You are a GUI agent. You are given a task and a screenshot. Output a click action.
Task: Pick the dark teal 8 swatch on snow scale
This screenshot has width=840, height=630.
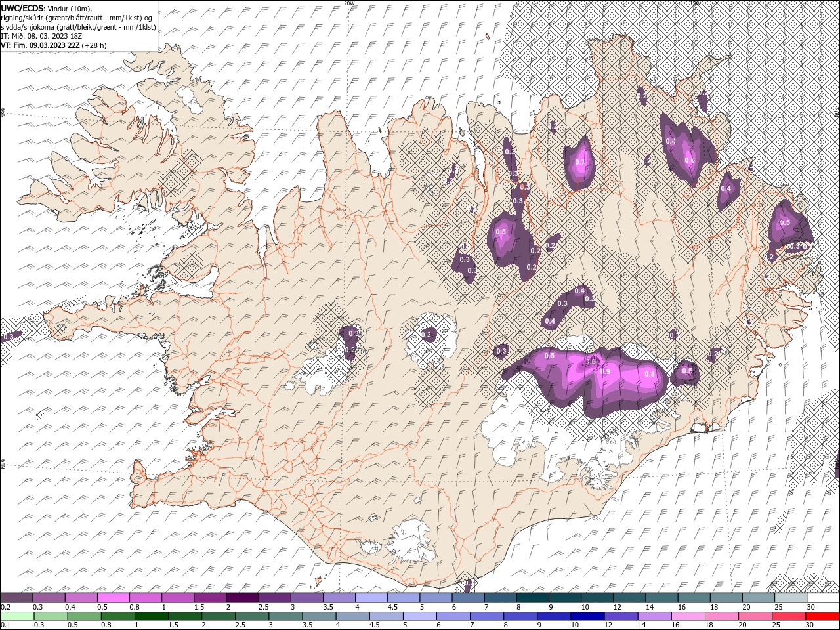click(532, 597)
